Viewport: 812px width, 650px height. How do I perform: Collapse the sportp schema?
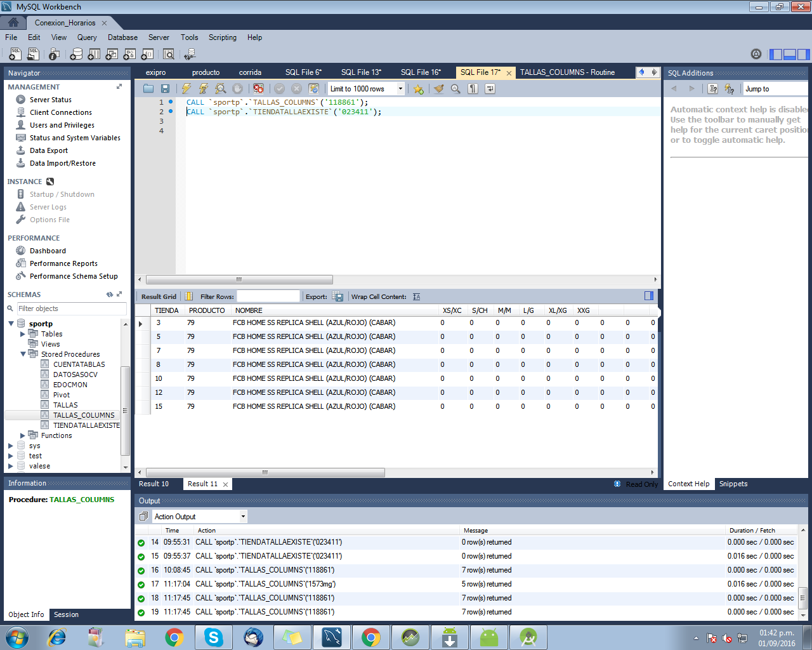point(11,324)
